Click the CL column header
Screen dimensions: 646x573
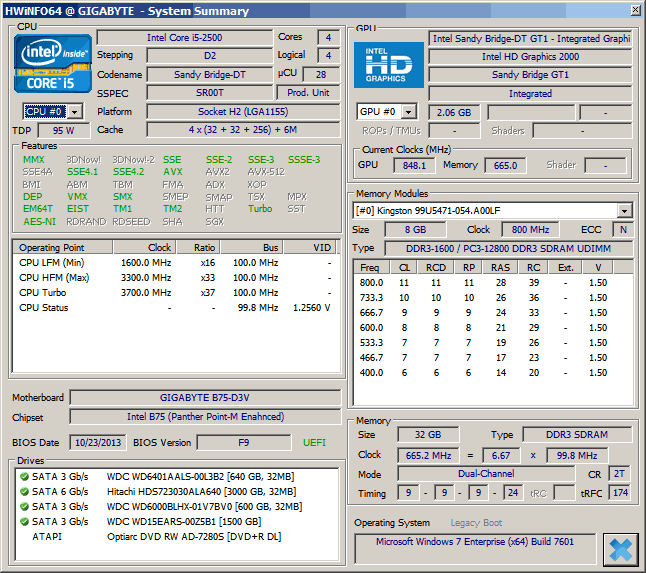click(404, 267)
